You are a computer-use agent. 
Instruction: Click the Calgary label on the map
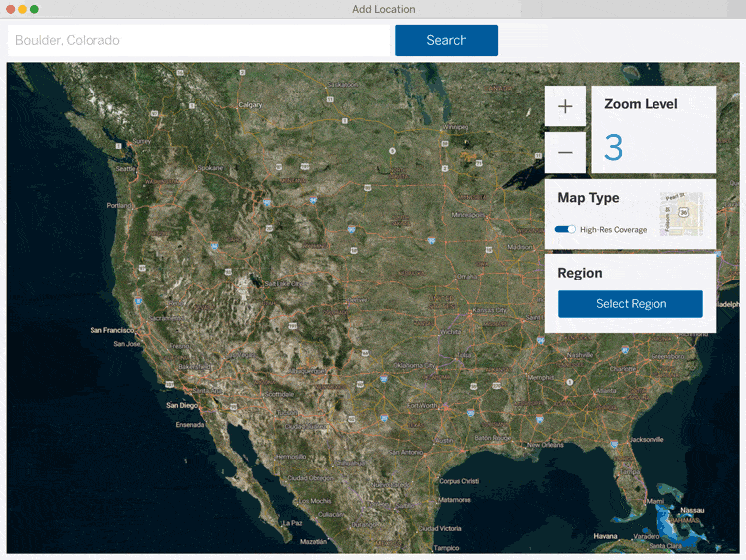250,104
